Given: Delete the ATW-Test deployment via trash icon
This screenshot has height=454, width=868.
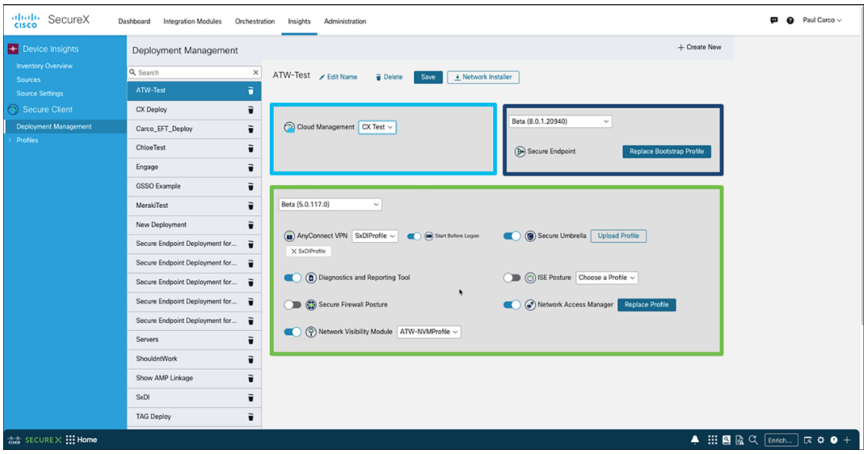Looking at the screenshot, I should pyautogui.click(x=251, y=90).
